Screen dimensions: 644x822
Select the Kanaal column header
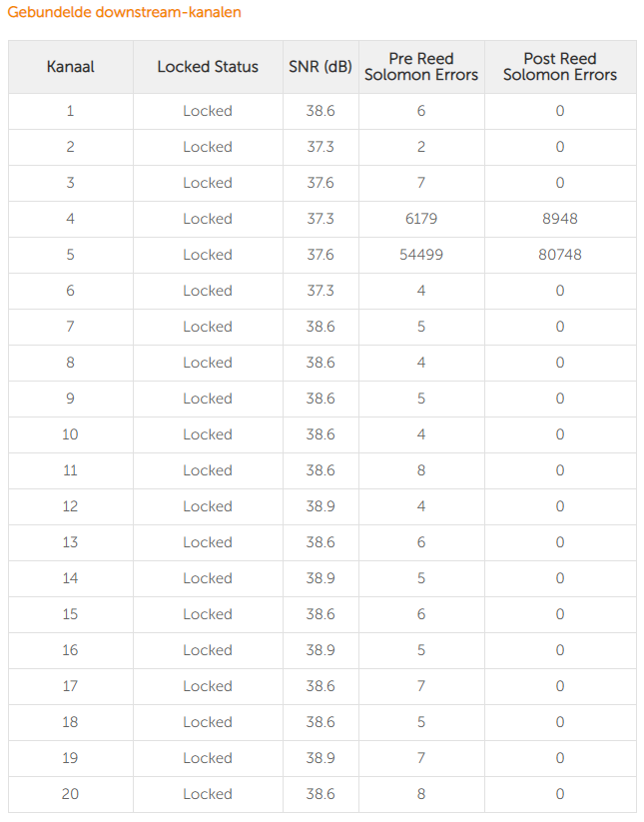71,67
